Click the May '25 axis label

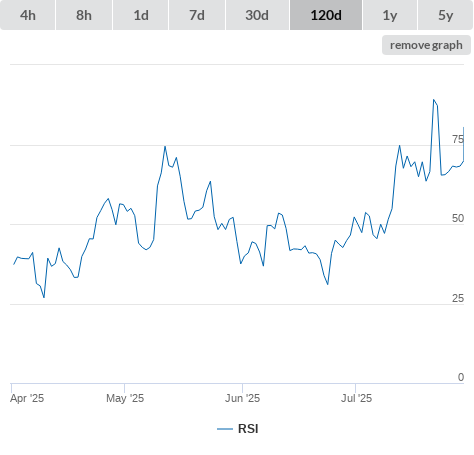click(x=125, y=398)
